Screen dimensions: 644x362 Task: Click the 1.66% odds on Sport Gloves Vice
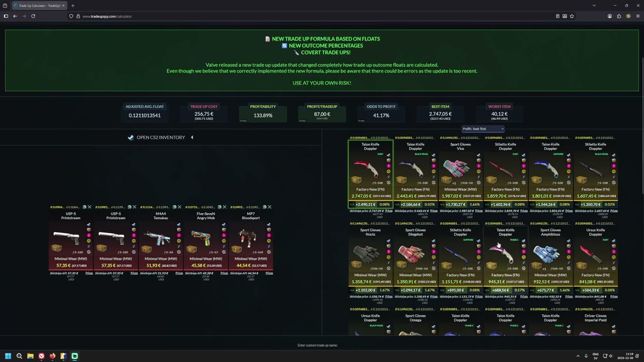[x=474, y=205]
